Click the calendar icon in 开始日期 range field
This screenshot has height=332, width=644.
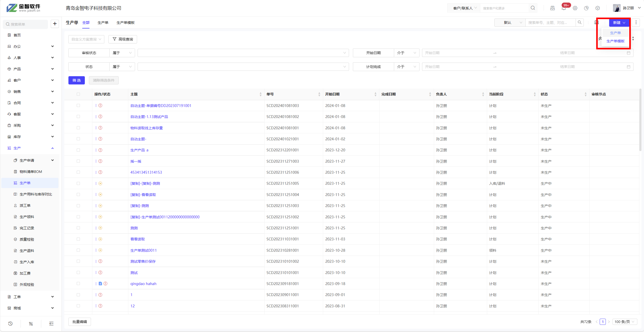click(x=629, y=53)
